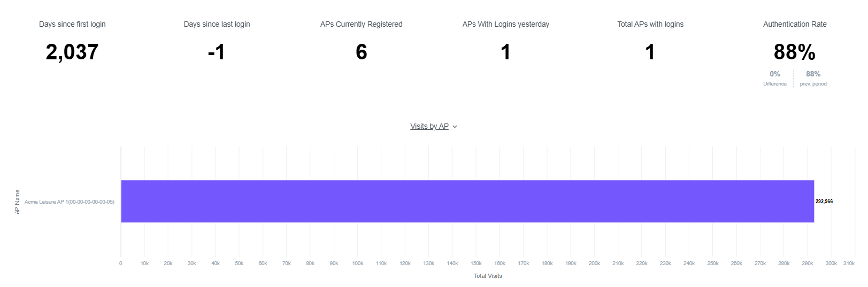
Task: Click the purple Acme Leisure AP 1 bar
Action: click(x=467, y=201)
